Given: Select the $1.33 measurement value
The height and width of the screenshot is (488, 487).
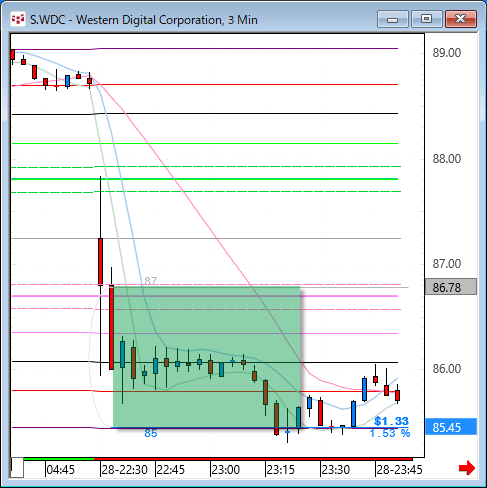Looking at the screenshot, I should click(391, 421).
